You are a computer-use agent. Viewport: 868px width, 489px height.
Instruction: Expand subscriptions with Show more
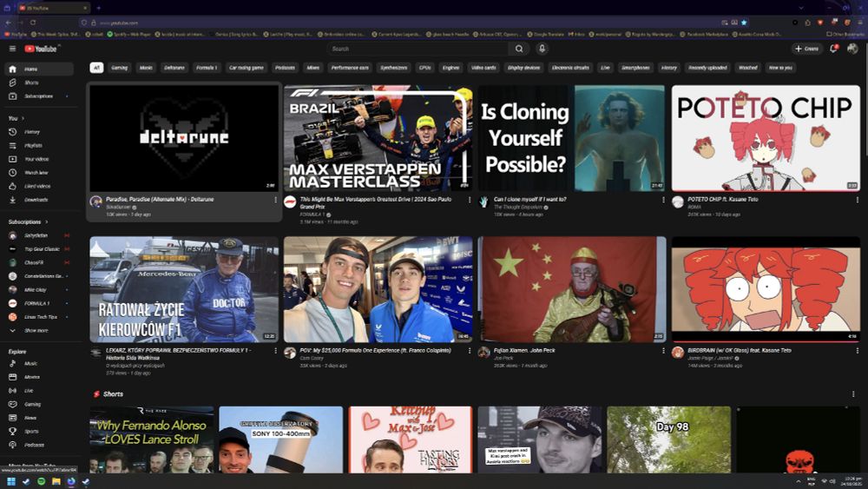tap(39, 331)
